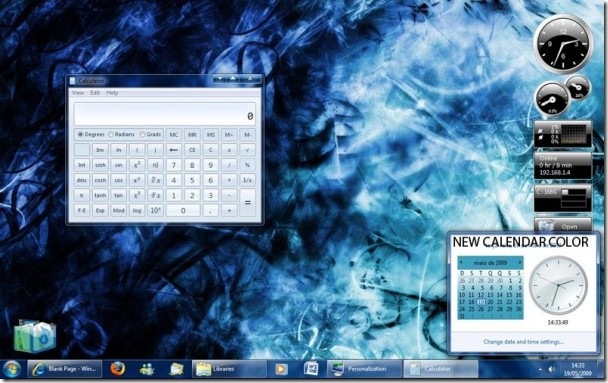Click the pi key in Calculator
The image size is (608, 383).
81,195
